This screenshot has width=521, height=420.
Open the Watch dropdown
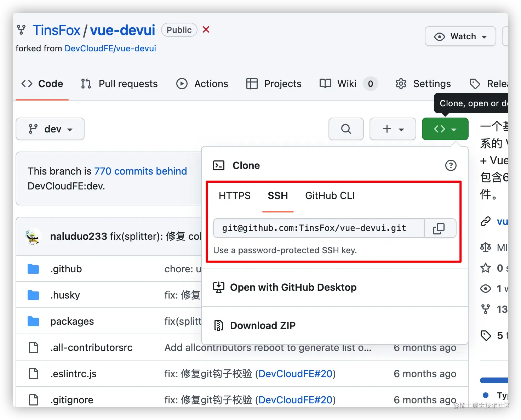point(460,36)
